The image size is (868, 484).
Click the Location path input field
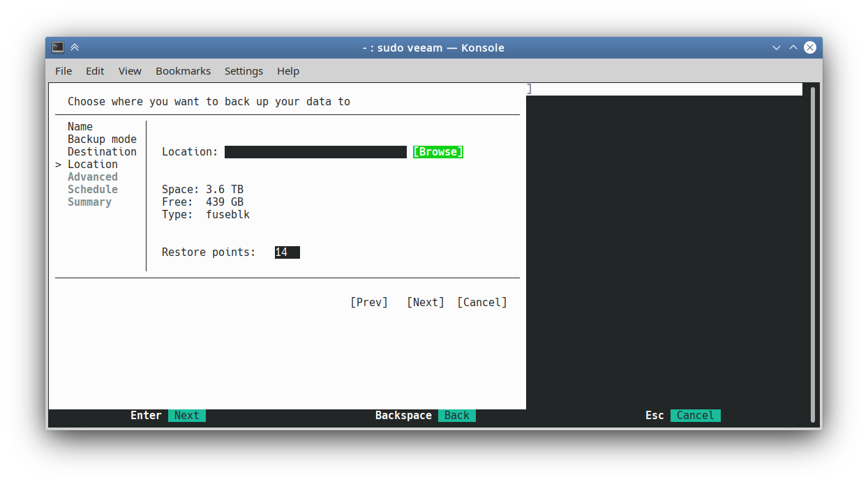point(315,152)
